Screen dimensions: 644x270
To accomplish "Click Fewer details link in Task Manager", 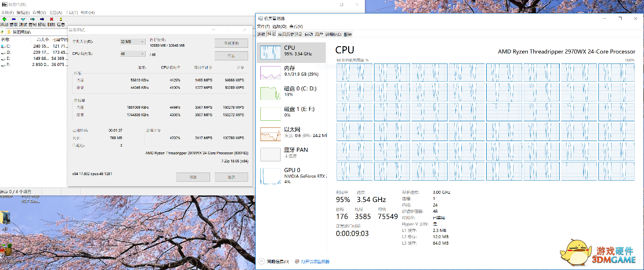I will (278, 261).
